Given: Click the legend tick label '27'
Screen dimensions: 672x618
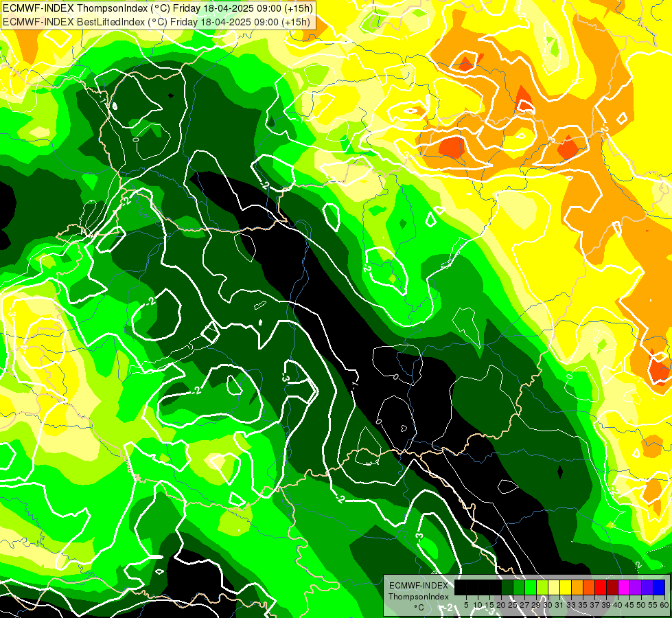Looking at the screenshot, I should click(x=524, y=605).
